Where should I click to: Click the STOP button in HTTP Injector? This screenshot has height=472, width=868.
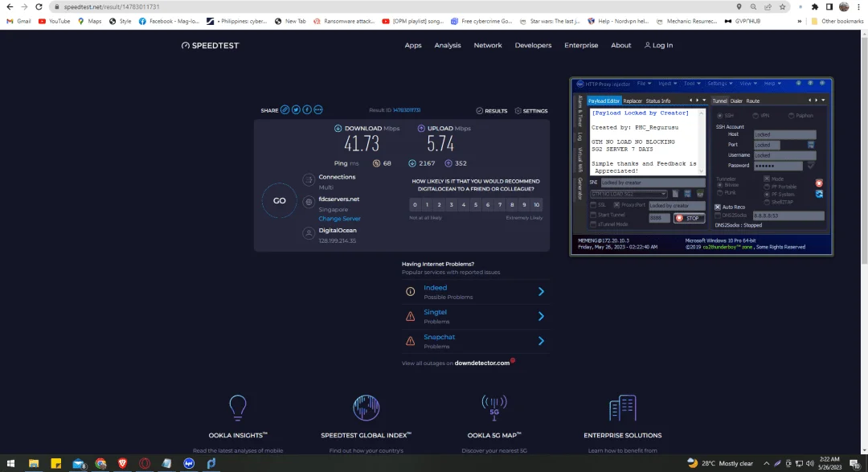(689, 218)
